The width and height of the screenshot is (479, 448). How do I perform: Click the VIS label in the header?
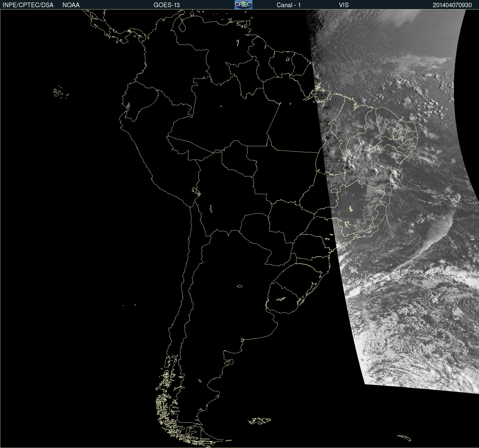click(343, 5)
